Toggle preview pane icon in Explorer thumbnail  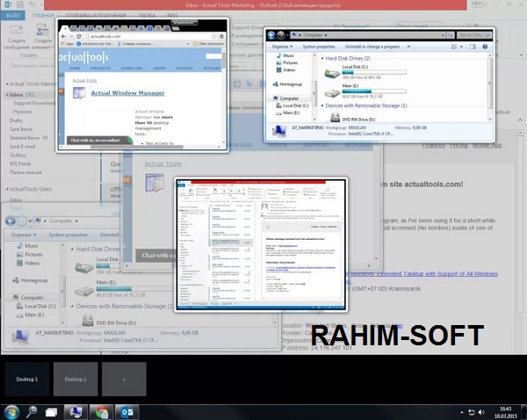[x=473, y=47]
